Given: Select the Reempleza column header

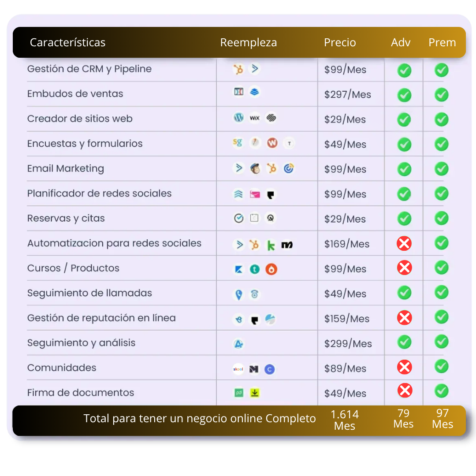Looking at the screenshot, I should (248, 42).
